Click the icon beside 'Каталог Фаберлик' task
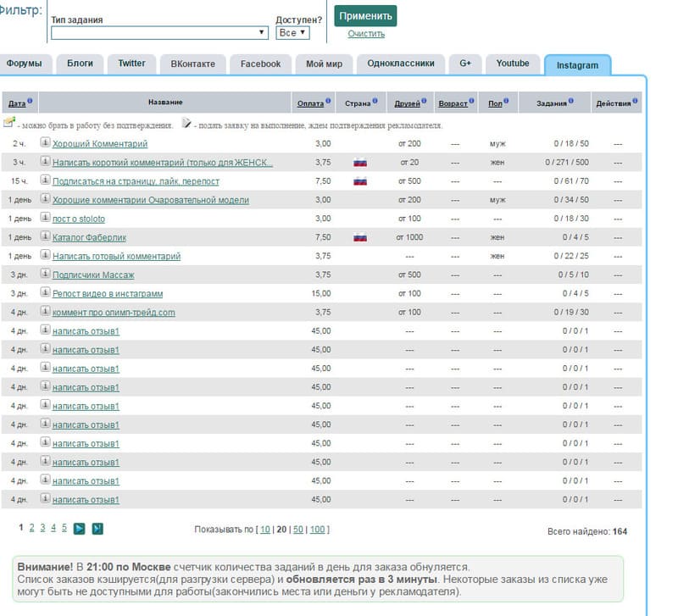 (x=46, y=237)
